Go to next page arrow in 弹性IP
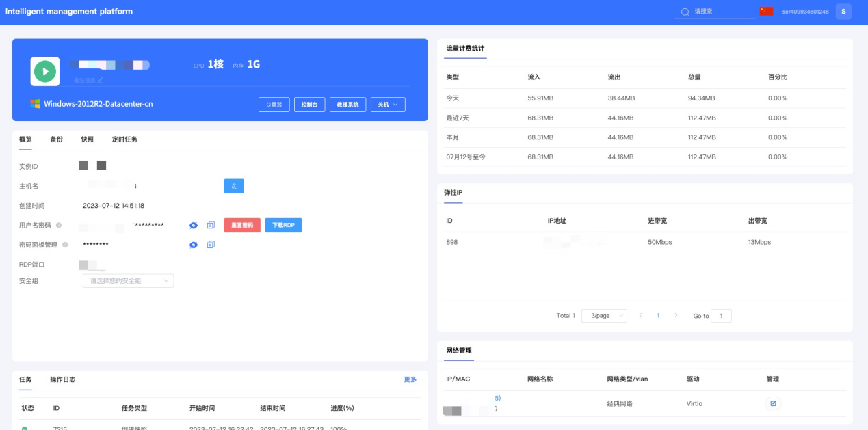Image resolution: width=868 pixels, height=430 pixels. 676,315
